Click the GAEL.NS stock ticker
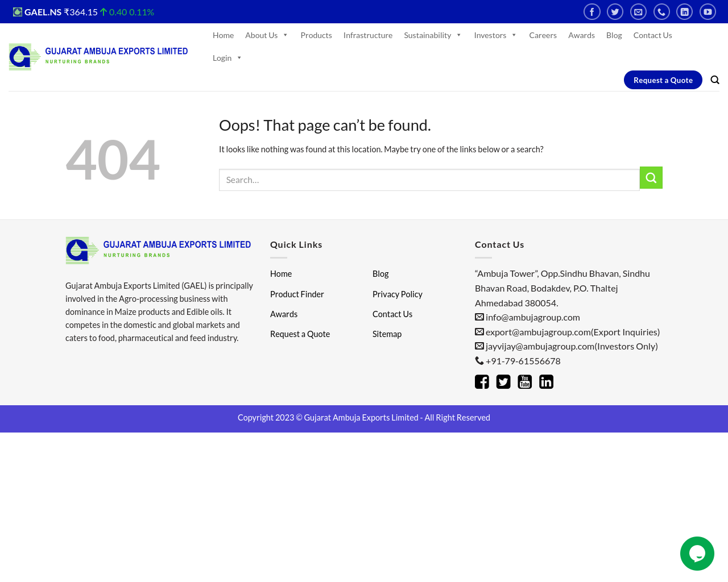The height and width of the screenshot is (582, 728). pos(84,12)
